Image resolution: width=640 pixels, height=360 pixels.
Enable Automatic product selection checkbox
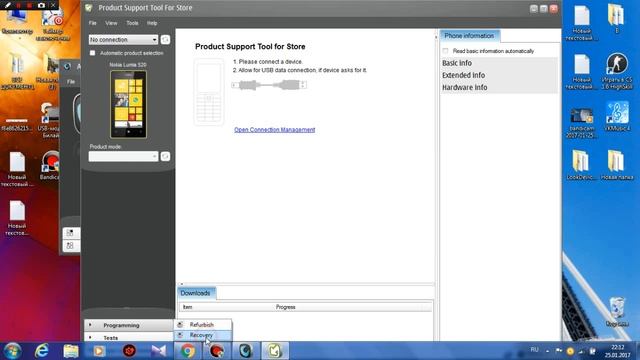tap(93, 53)
